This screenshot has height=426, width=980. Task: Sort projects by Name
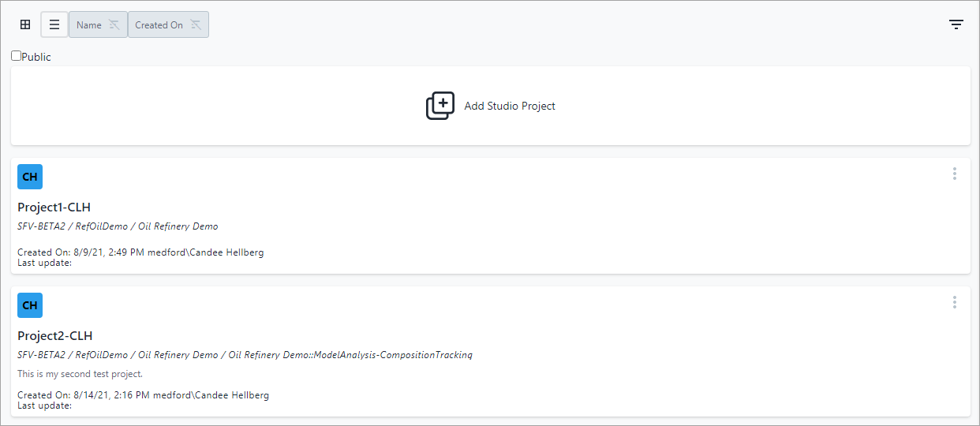tap(89, 24)
